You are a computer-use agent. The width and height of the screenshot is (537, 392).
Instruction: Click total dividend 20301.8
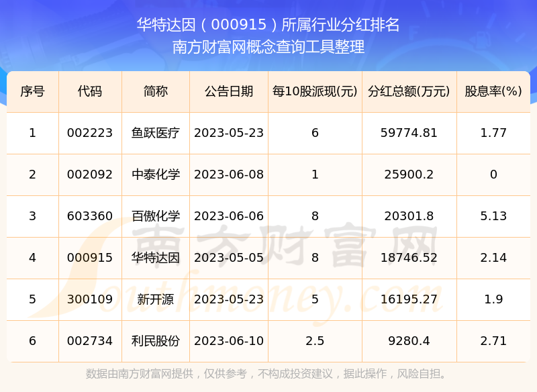coord(409,216)
